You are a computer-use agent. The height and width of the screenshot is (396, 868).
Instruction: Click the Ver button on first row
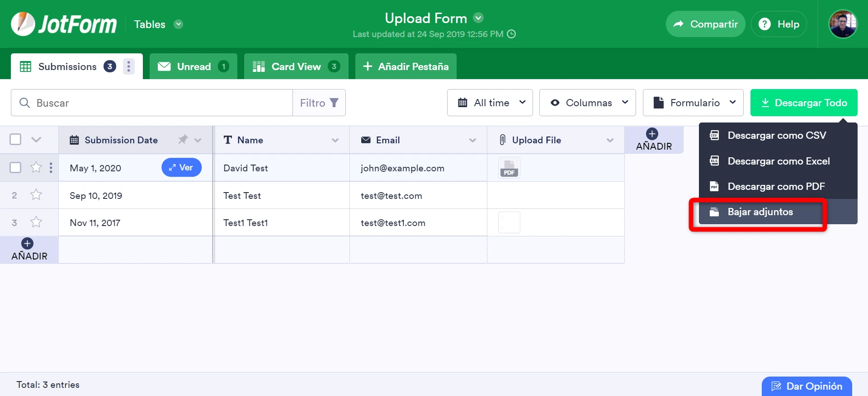tap(181, 168)
